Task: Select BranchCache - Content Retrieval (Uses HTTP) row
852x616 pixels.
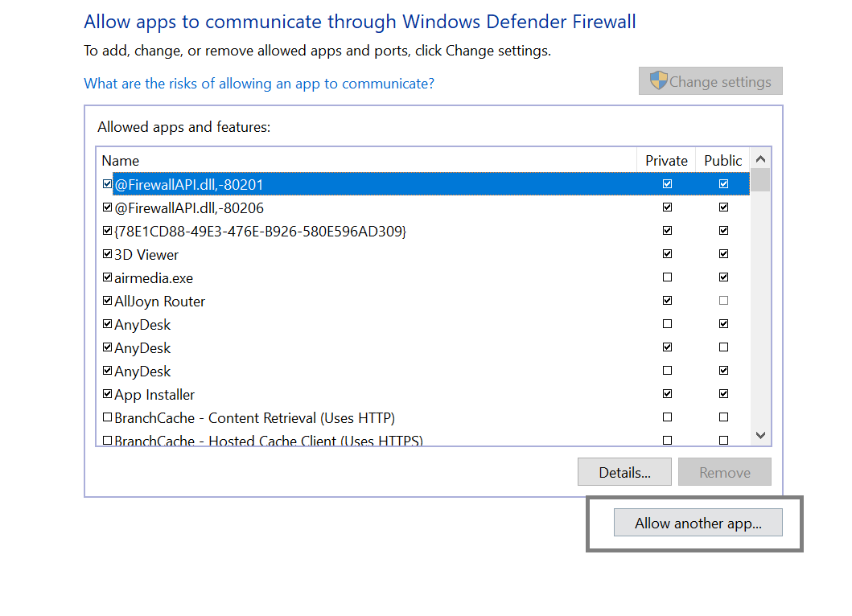Action: (x=424, y=417)
